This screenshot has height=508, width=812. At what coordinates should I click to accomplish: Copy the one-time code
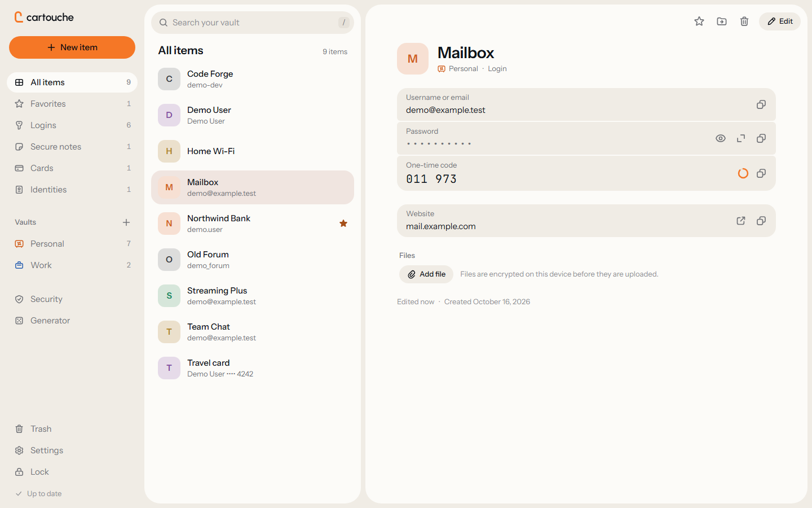click(761, 173)
